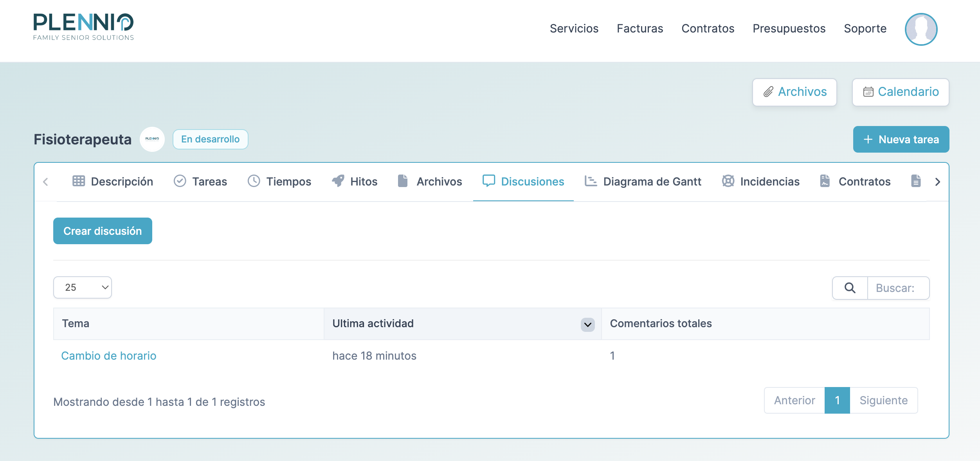The image size is (980, 461).
Task: Select the Discusiones tab
Action: coord(523,182)
